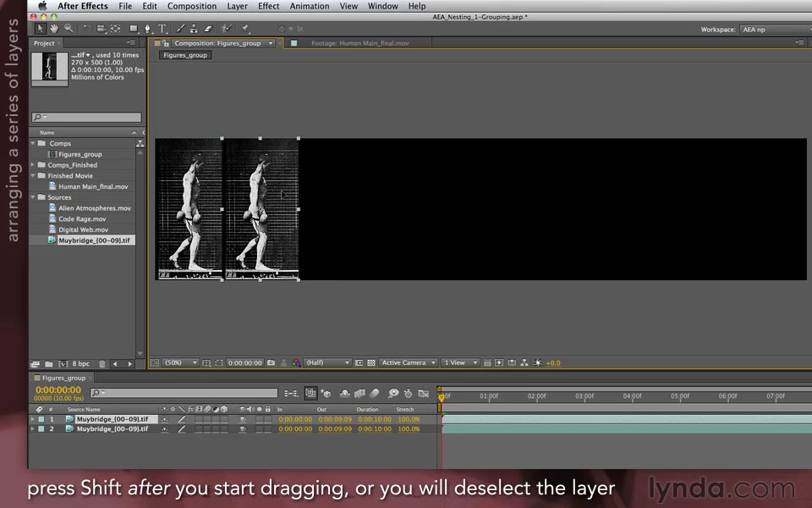Open the Half resolution dropdown
This screenshot has height=508, width=812.
coord(327,363)
